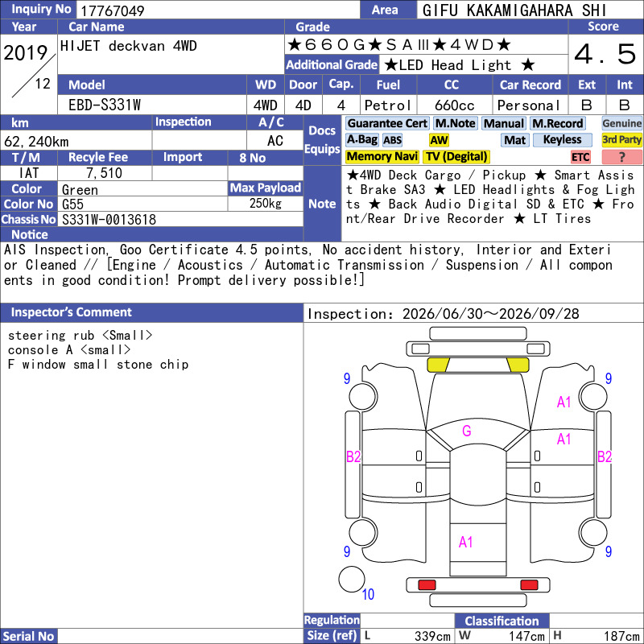Click the yellow 3rd Party badge

point(621,140)
